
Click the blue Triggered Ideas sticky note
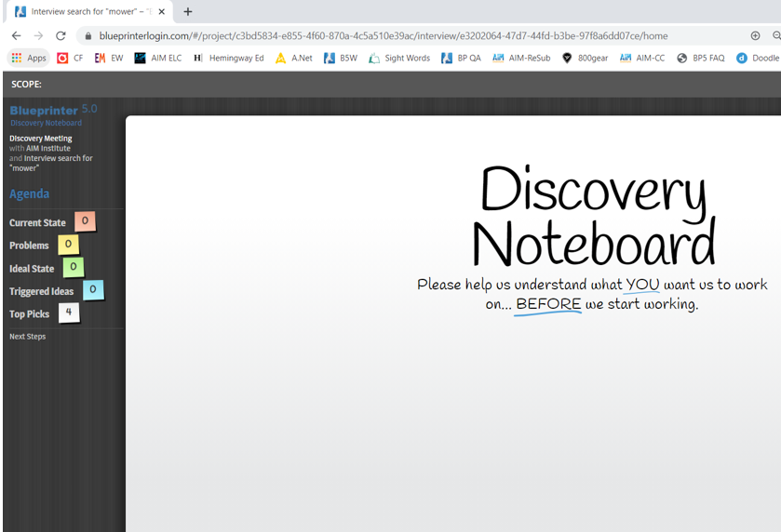93,289
